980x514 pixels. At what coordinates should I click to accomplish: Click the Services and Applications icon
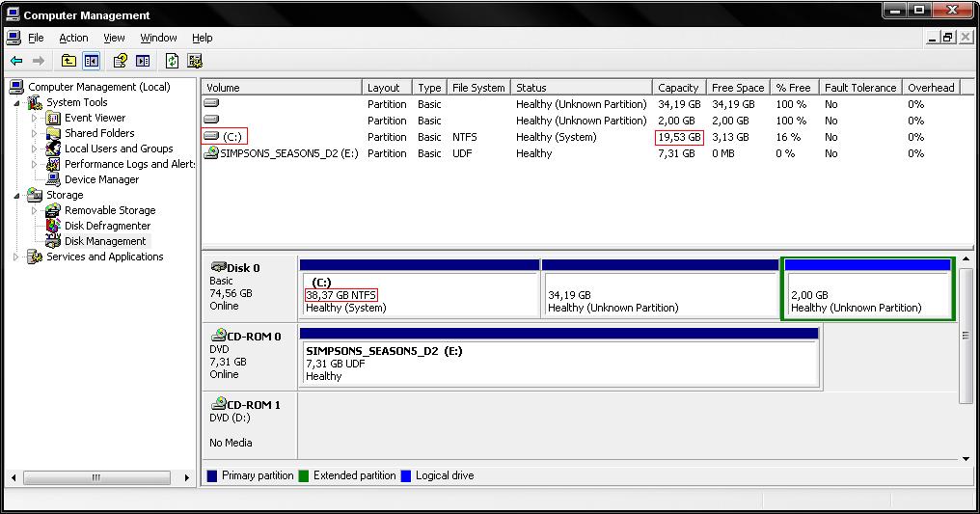[35, 257]
